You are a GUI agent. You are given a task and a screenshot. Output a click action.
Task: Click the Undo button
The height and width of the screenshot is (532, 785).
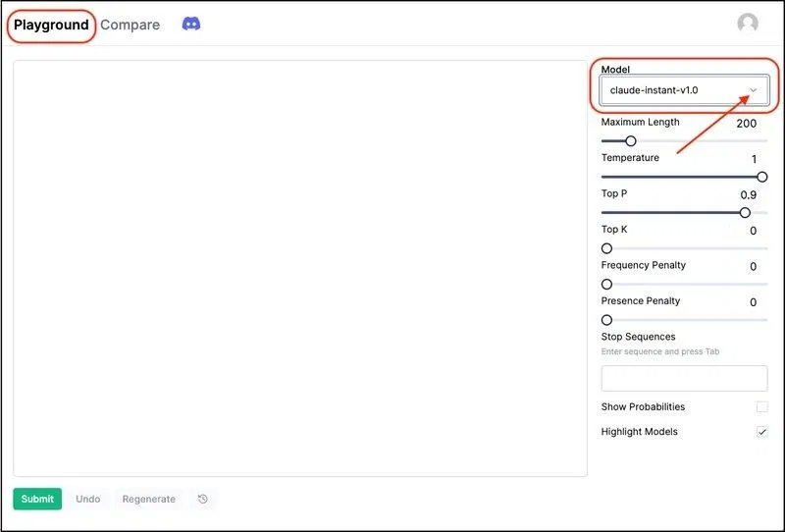[x=88, y=499]
